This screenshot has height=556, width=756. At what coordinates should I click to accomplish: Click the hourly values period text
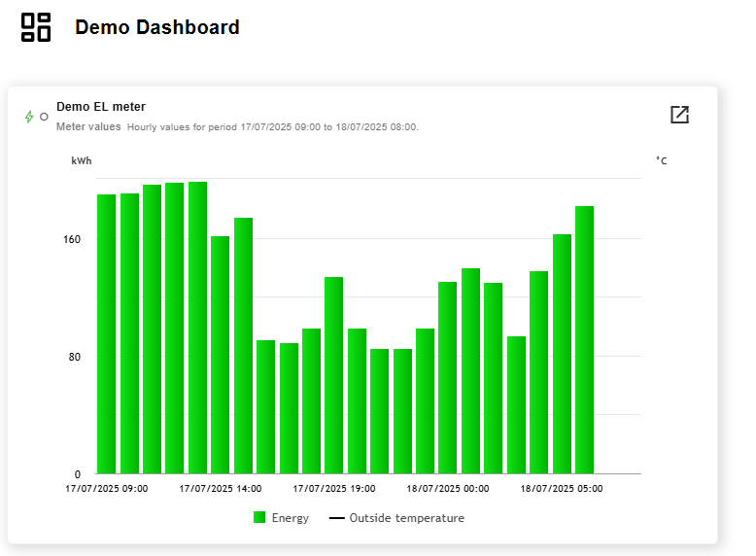273,126
